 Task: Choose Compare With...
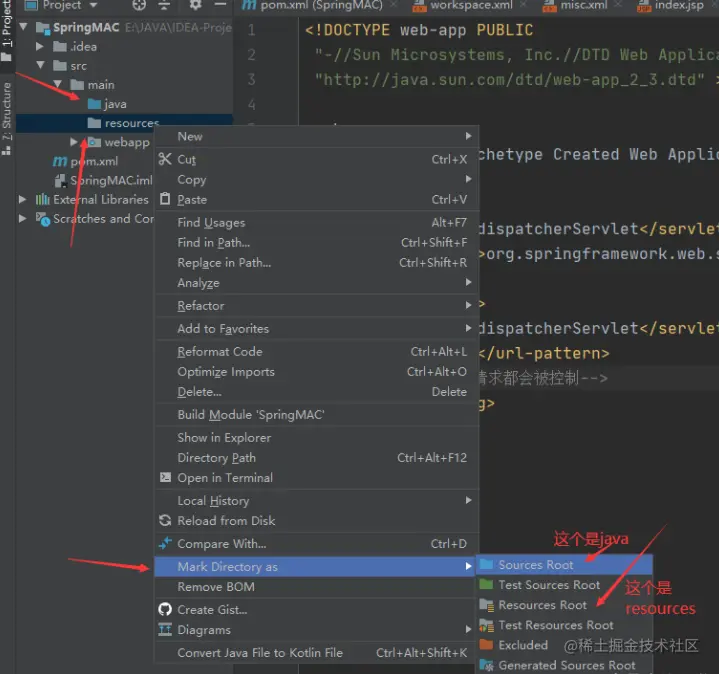316,544
